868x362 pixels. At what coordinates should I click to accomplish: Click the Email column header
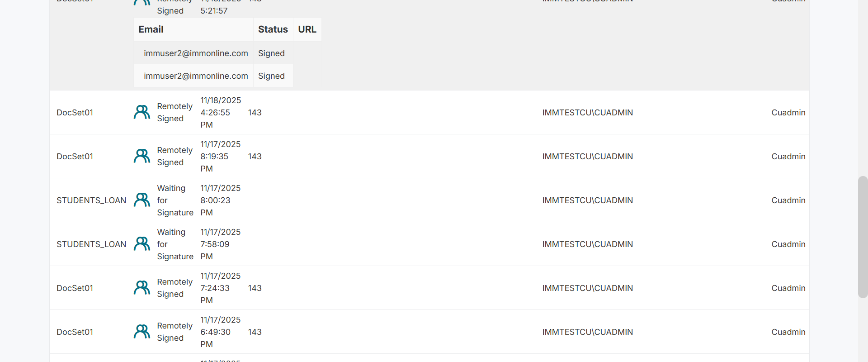coord(151,29)
